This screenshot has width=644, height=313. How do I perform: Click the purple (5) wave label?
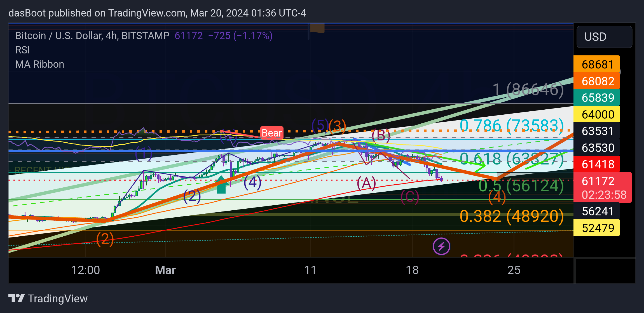point(320,125)
